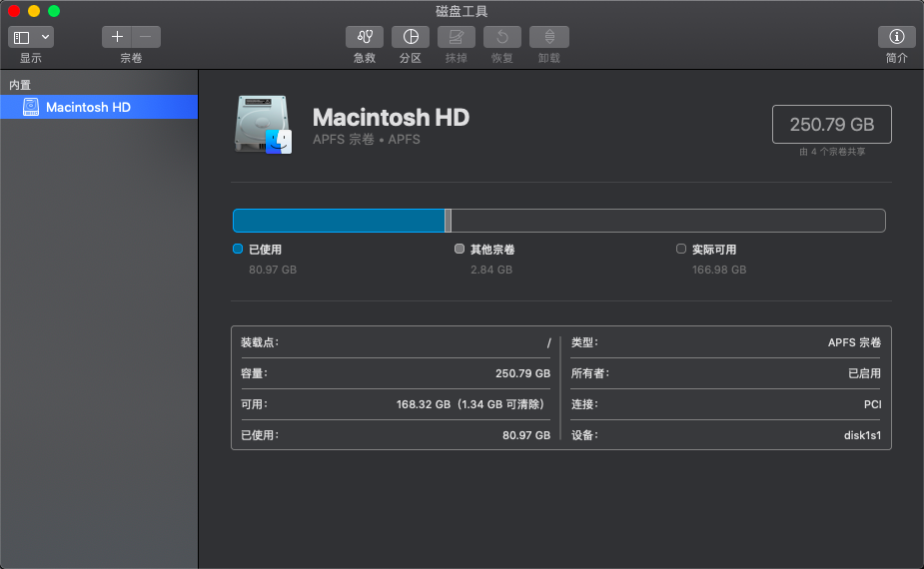Click the 可用 value 168.32 GB
This screenshot has height=569, width=924.
click(x=470, y=404)
